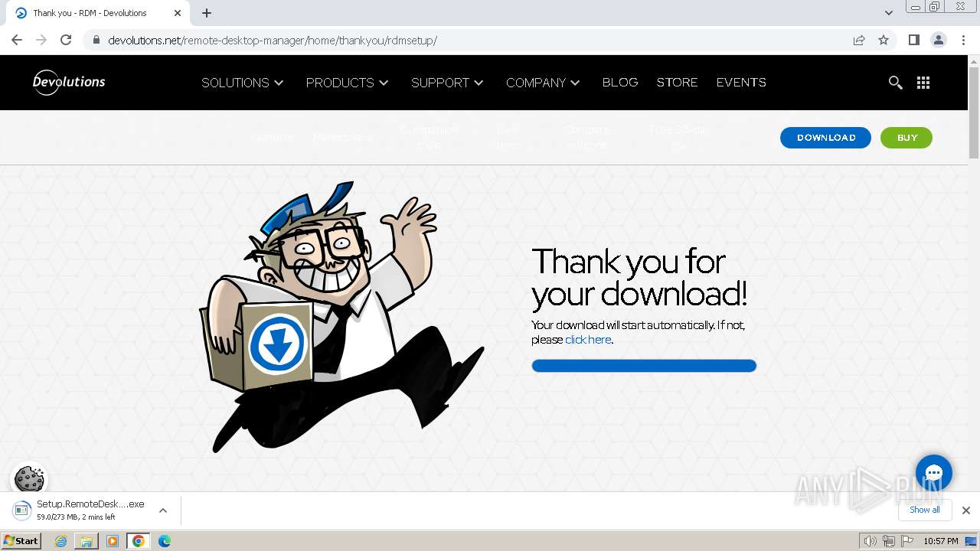This screenshot has height=551, width=980.
Task: Show all downloads
Action: 925,510
